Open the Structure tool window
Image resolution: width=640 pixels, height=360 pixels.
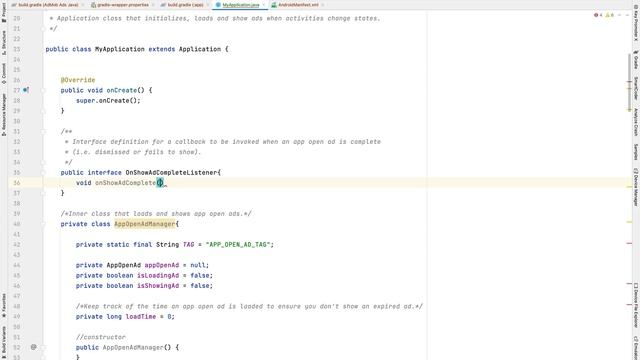pyautogui.click(x=4, y=42)
